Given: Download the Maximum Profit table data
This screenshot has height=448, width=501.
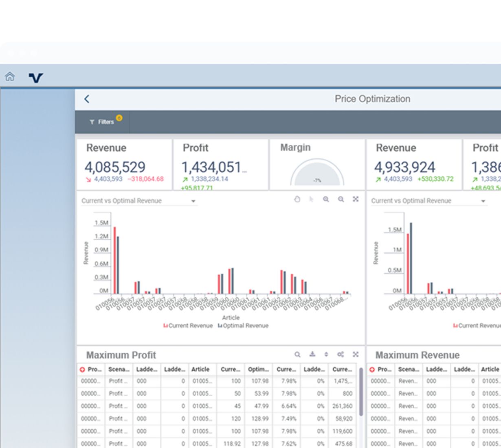Looking at the screenshot, I should [312, 354].
